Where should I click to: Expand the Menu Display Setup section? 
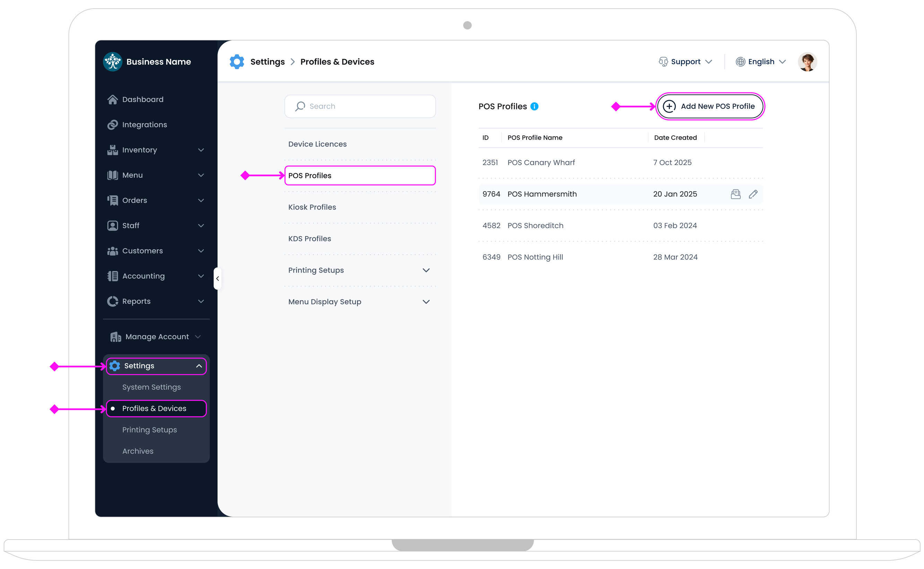pyautogui.click(x=426, y=301)
